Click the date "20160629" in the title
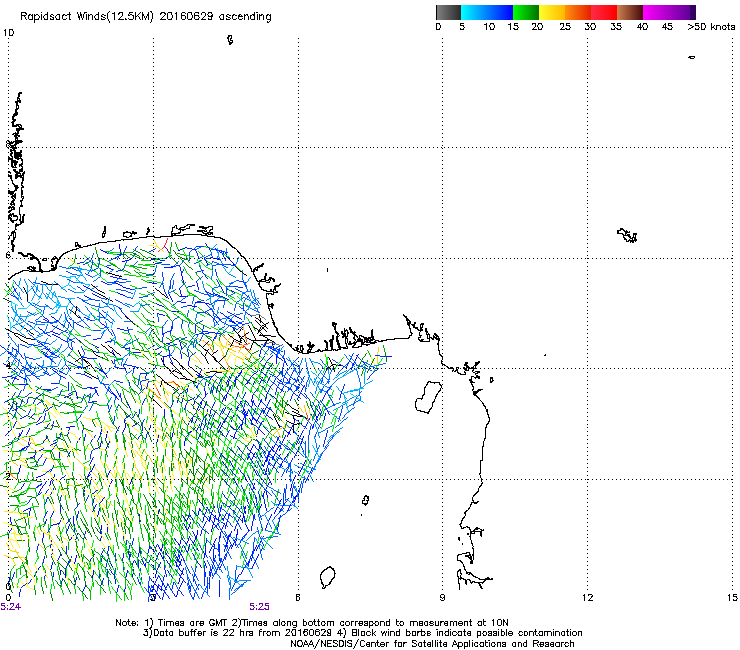The width and height of the screenshot is (740, 650). 186,16
